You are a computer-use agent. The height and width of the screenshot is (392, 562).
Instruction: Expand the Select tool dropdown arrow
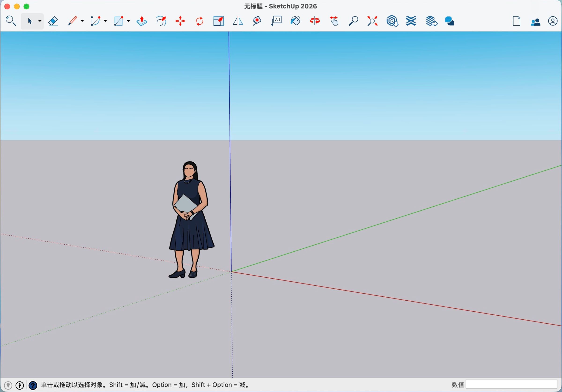40,21
